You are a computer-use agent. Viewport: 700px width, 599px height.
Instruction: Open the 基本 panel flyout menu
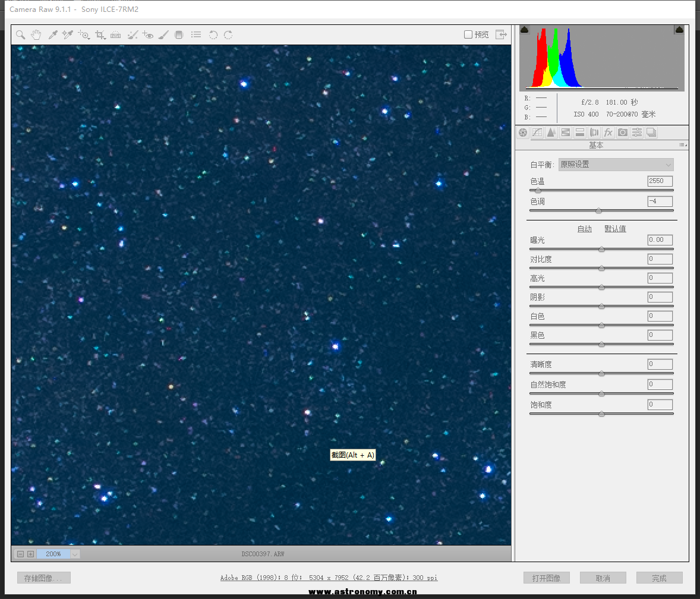pos(683,145)
